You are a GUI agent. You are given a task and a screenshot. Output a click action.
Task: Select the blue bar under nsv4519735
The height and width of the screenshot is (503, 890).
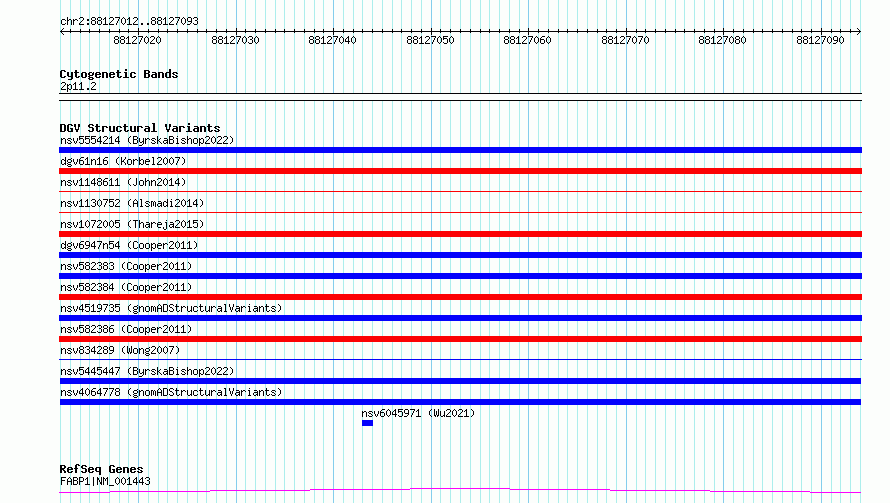click(460, 318)
